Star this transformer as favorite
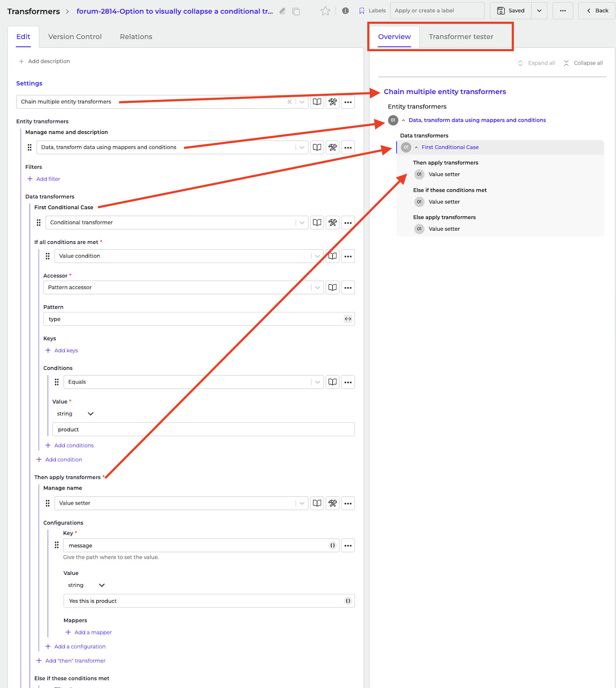 pyautogui.click(x=325, y=11)
